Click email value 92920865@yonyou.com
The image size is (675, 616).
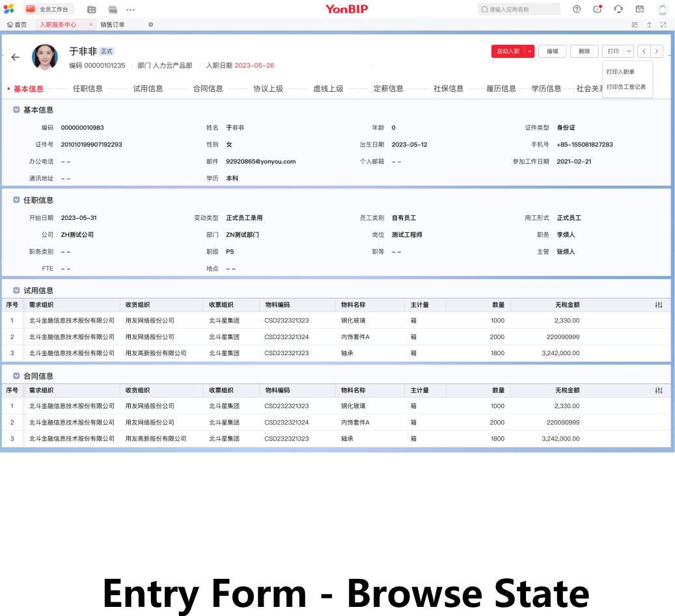261,162
